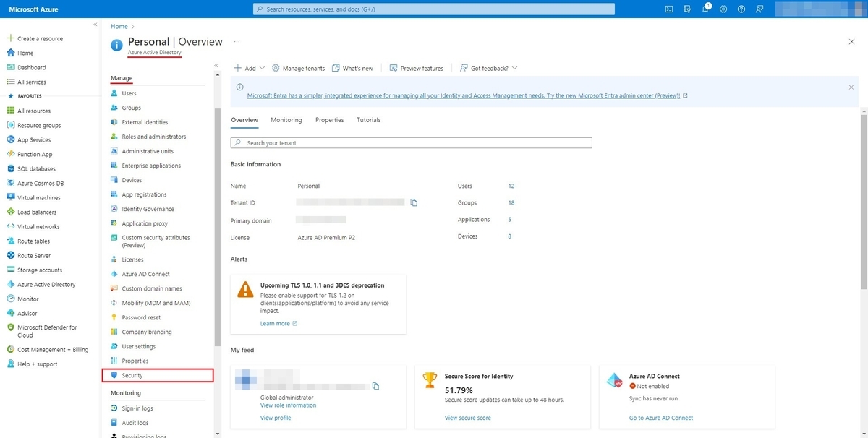
Task: Click the Azure Cosmos DB icon
Action: point(11,183)
